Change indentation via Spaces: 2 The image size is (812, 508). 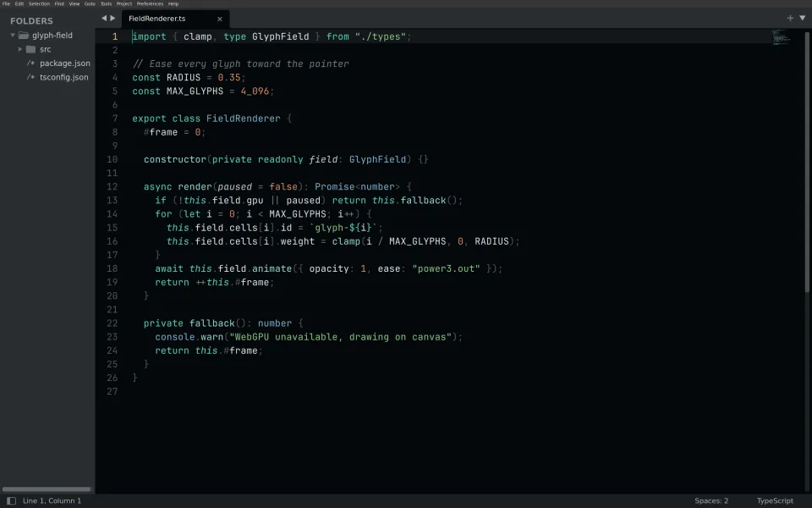click(x=711, y=500)
